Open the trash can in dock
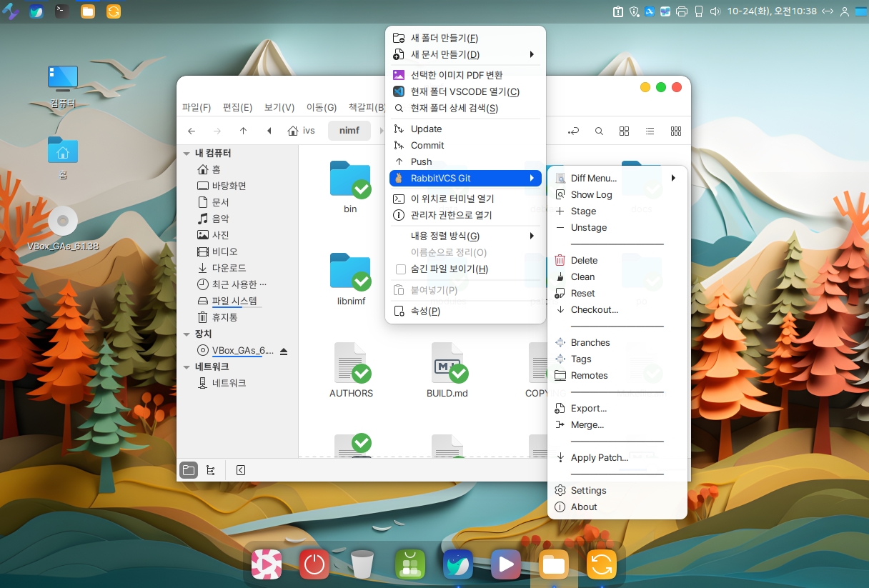The height and width of the screenshot is (588, 869). [362, 564]
